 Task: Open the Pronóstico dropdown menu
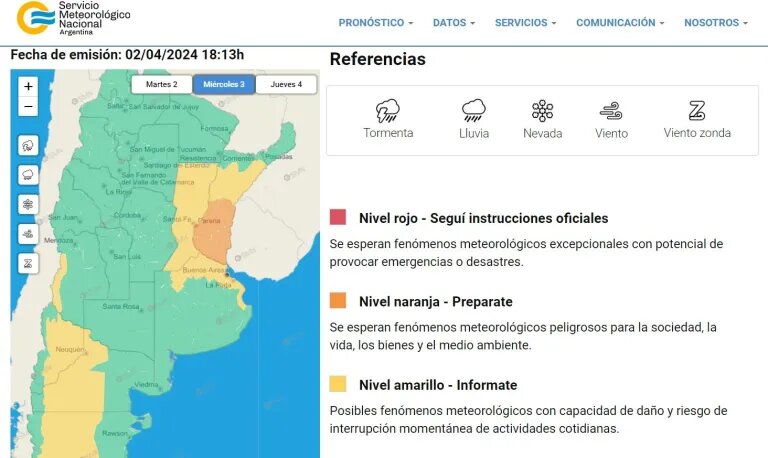coord(376,23)
